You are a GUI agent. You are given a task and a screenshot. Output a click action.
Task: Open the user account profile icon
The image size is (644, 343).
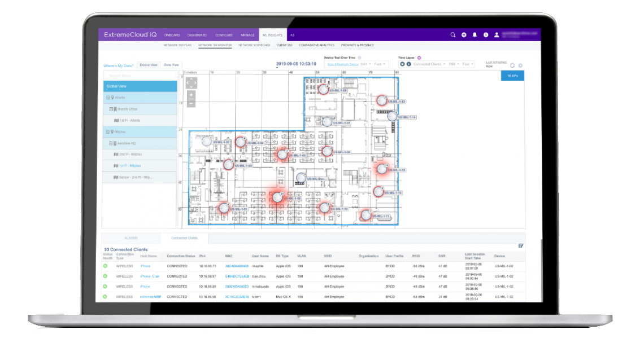pyautogui.click(x=497, y=35)
